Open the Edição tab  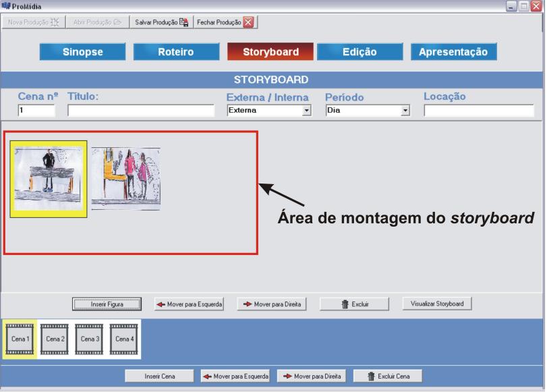click(x=359, y=53)
